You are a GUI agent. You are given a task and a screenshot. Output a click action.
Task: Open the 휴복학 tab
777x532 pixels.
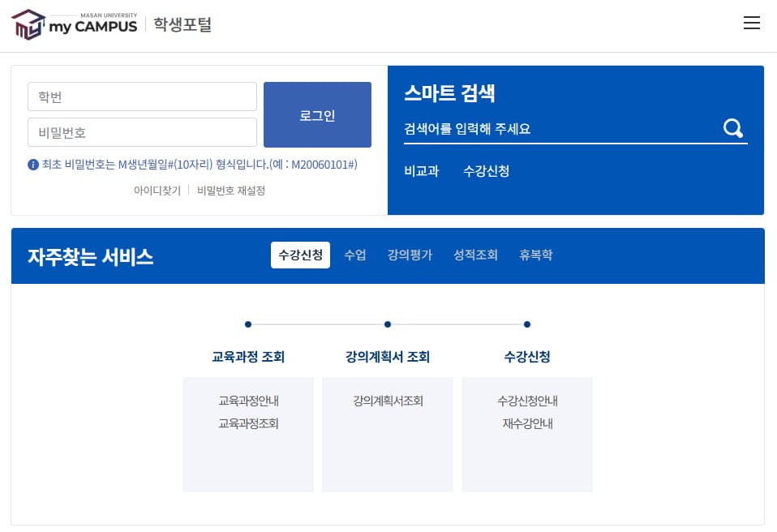[x=535, y=255]
